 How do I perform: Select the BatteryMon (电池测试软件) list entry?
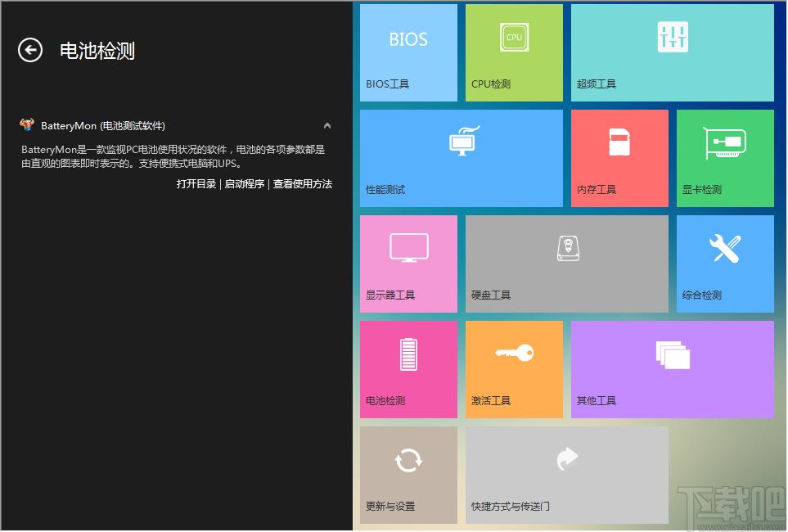[x=103, y=126]
